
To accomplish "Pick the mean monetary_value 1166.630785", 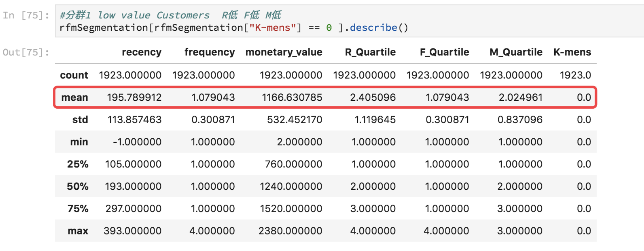I will (x=292, y=97).
